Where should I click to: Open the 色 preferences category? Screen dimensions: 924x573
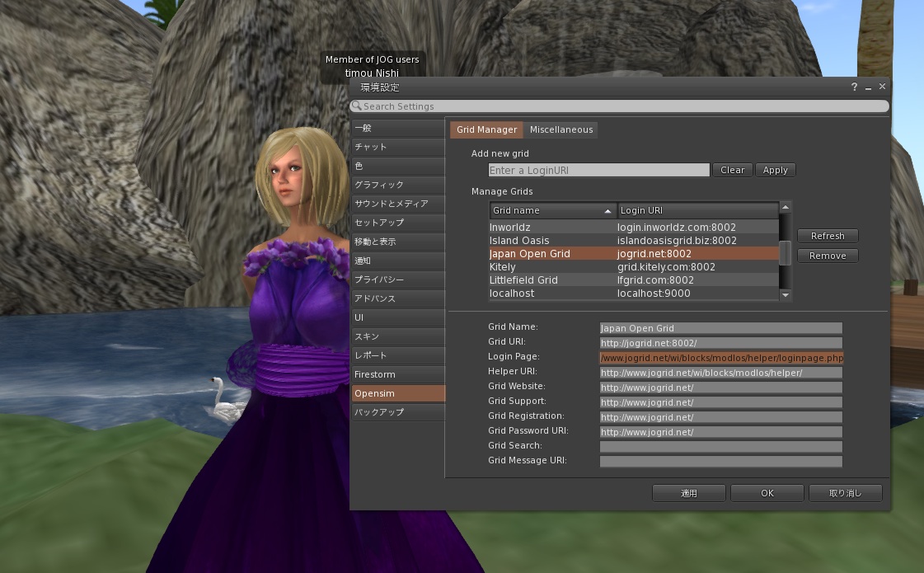[x=398, y=166]
